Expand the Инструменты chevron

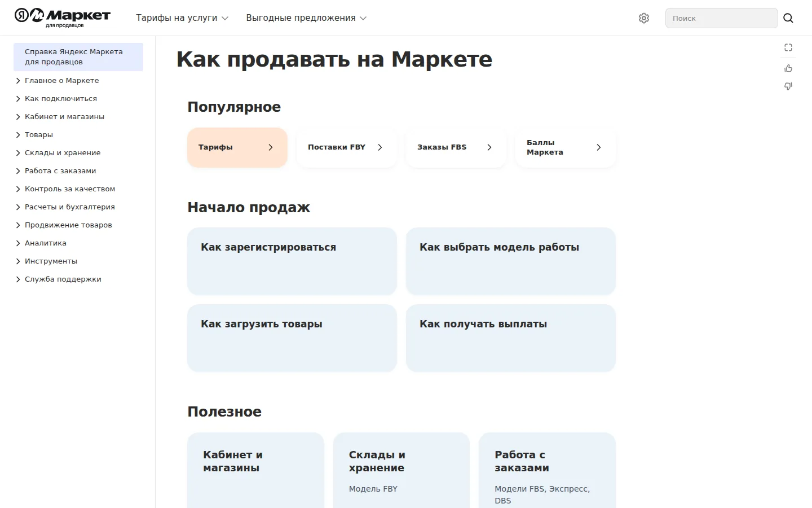(18, 261)
